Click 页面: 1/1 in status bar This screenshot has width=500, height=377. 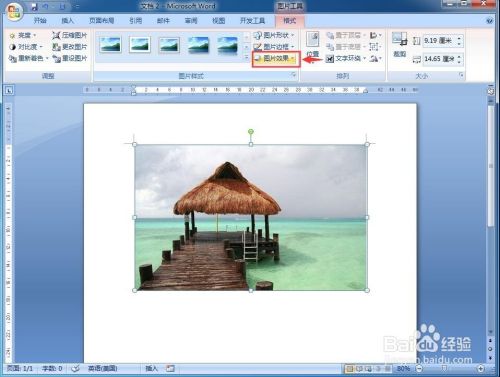[20, 368]
